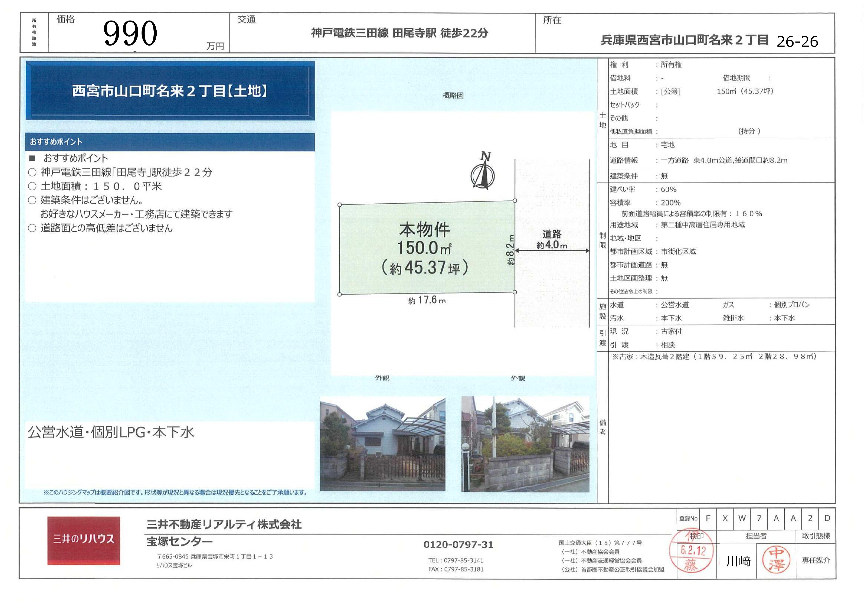
Task: Click the red 中澤 seal stamp
Action: [776, 560]
